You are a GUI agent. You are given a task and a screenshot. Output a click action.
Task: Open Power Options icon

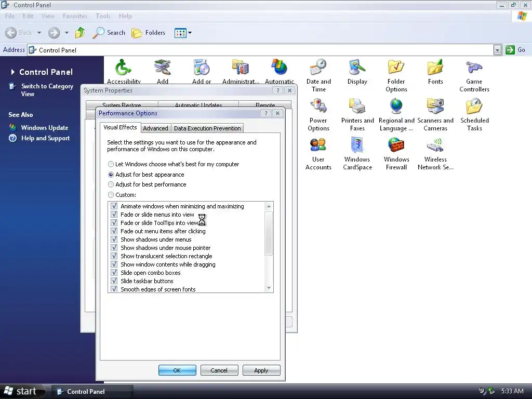[318, 106]
